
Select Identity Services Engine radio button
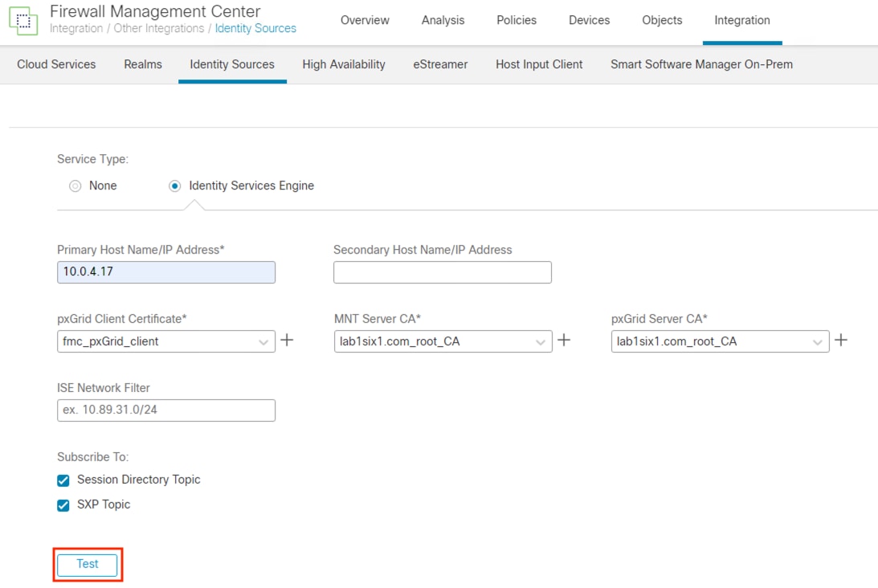tap(174, 186)
